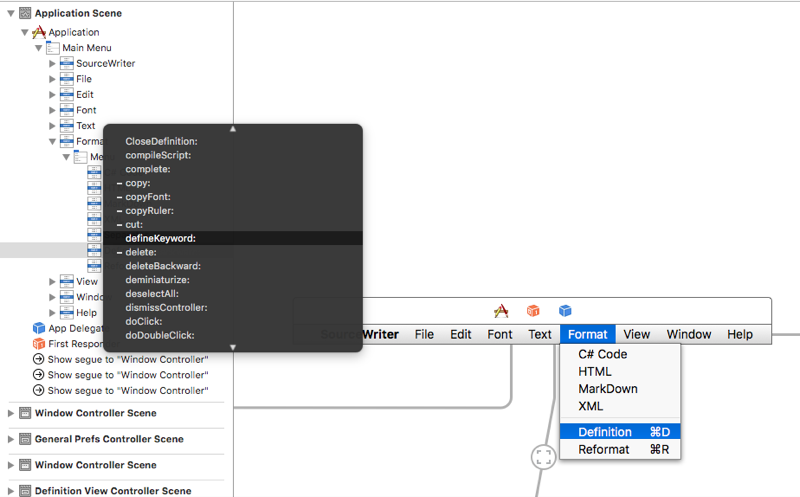The image size is (800, 497).
Task: Expand the File menu tree item
Action: [x=52, y=79]
